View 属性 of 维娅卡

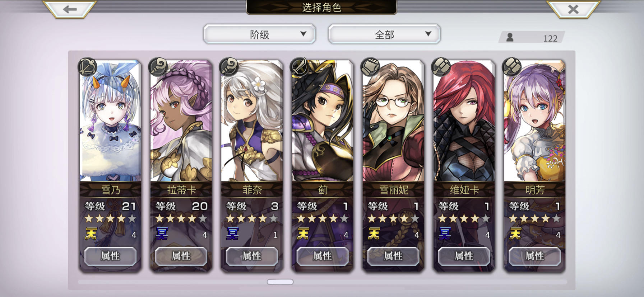coord(464,256)
